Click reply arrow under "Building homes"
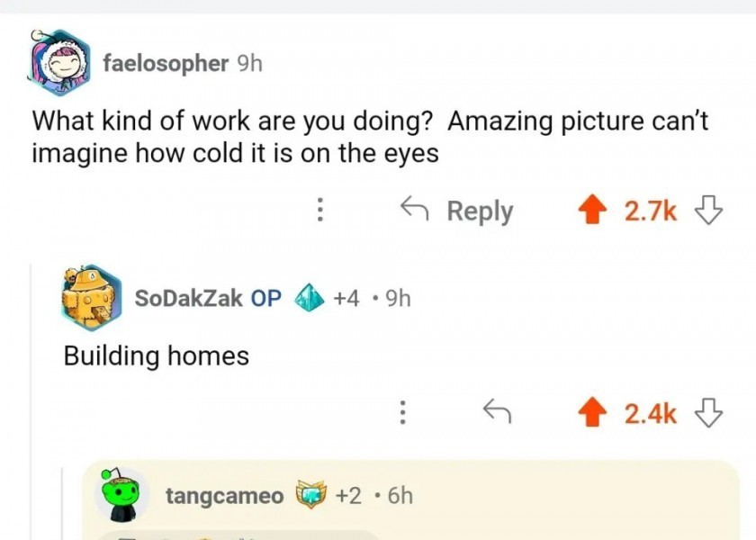 point(497,412)
